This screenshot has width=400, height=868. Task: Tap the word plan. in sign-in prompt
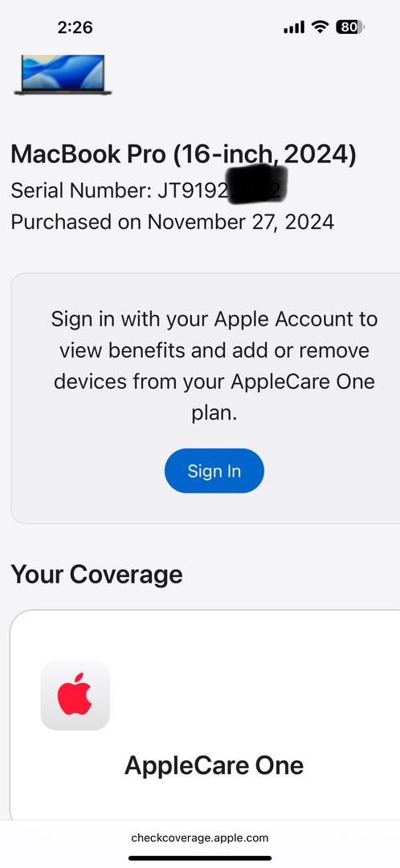coord(214,413)
